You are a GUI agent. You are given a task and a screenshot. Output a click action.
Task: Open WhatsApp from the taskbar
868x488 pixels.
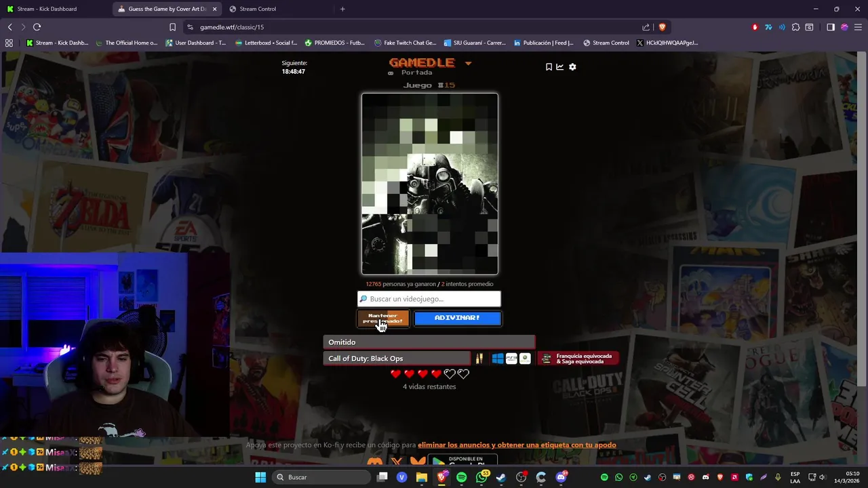click(x=481, y=477)
